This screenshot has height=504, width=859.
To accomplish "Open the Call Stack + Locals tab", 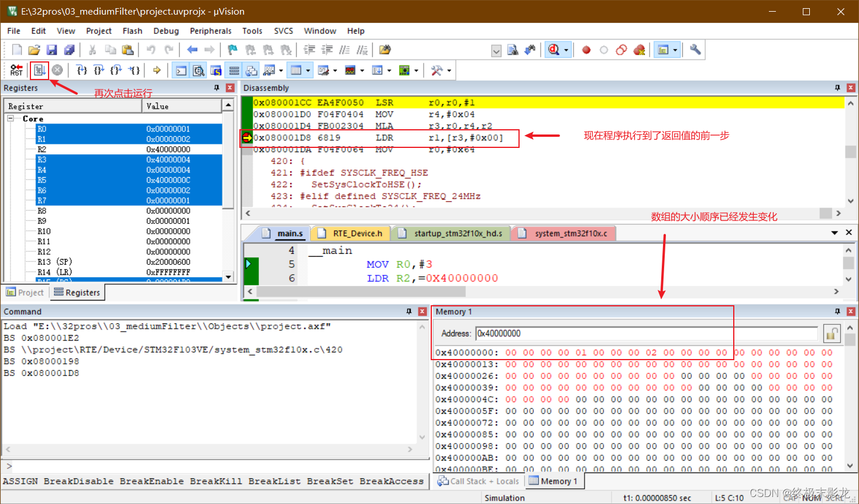I will (x=478, y=481).
